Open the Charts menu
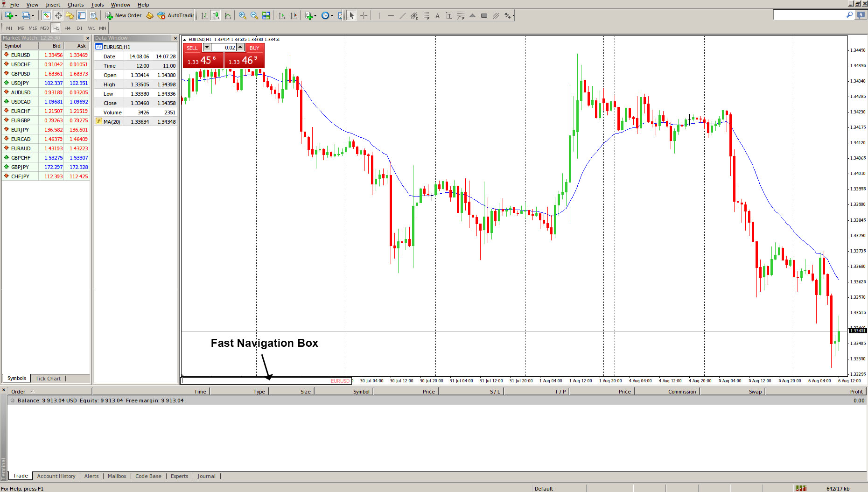Image resolution: width=868 pixels, height=492 pixels. 75,5
